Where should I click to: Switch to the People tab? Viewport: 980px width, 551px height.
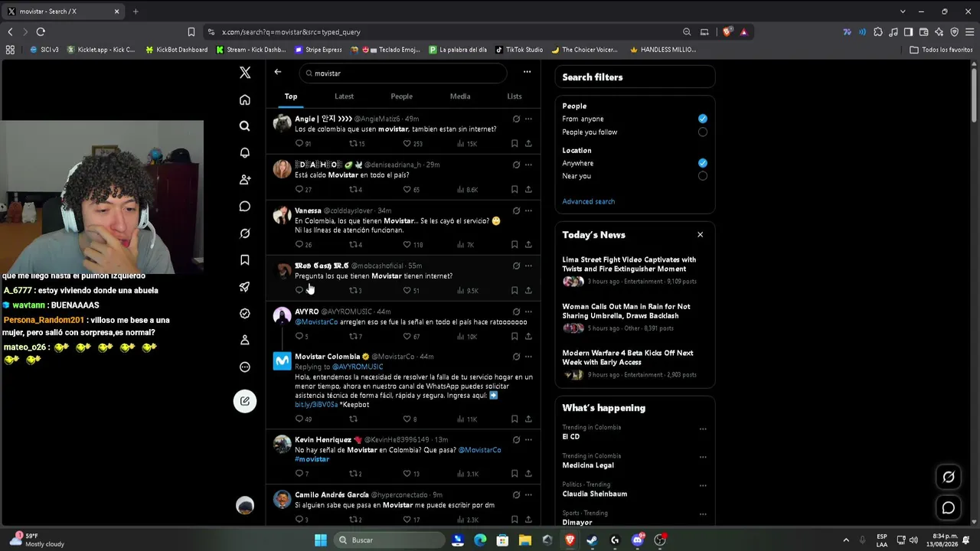click(x=401, y=96)
